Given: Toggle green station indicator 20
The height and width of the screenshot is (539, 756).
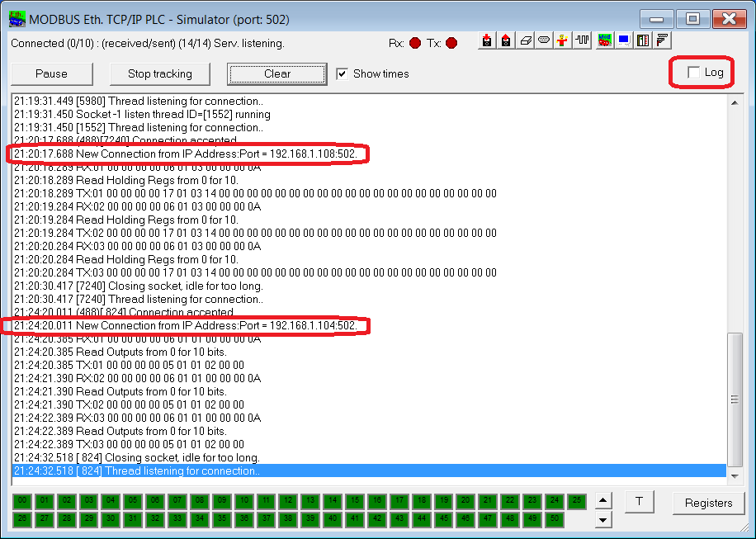Looking at the screenshot, I should tap(465, 501).
